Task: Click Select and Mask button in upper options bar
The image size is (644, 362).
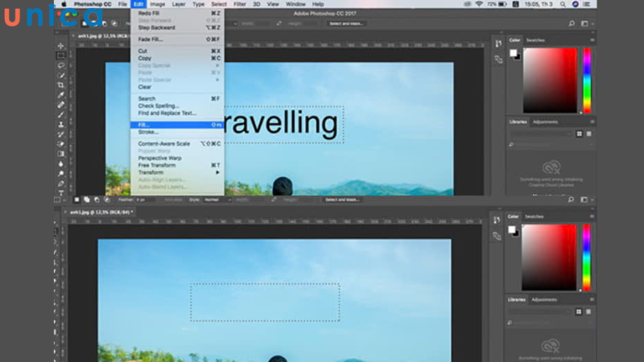Action: pos(346,24)
